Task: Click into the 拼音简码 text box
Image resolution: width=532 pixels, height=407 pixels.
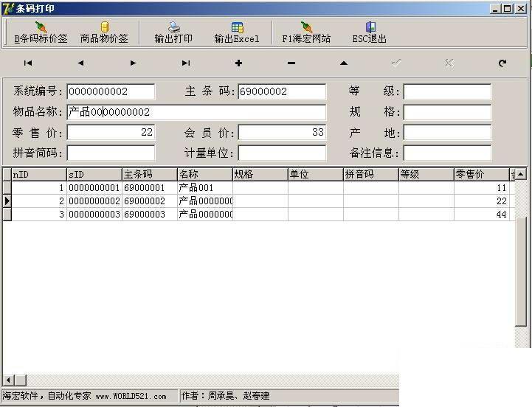Action: pyautogui.click(x=111, y=153)
